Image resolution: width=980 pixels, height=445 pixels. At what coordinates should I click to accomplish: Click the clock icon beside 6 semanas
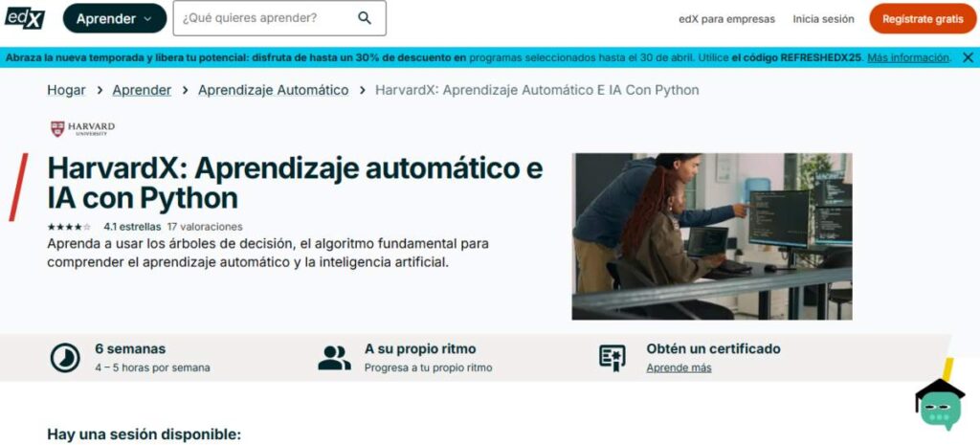click(65, 358)
